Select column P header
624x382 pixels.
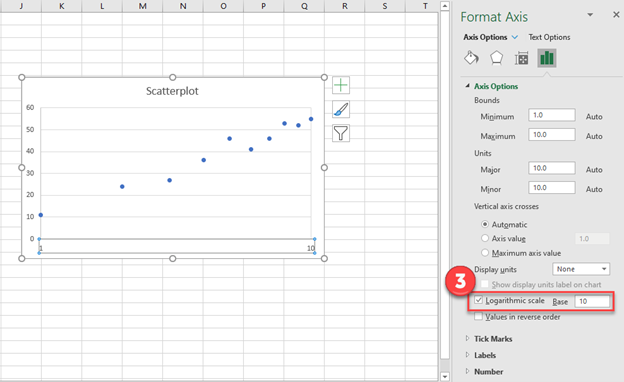[263, 6]
